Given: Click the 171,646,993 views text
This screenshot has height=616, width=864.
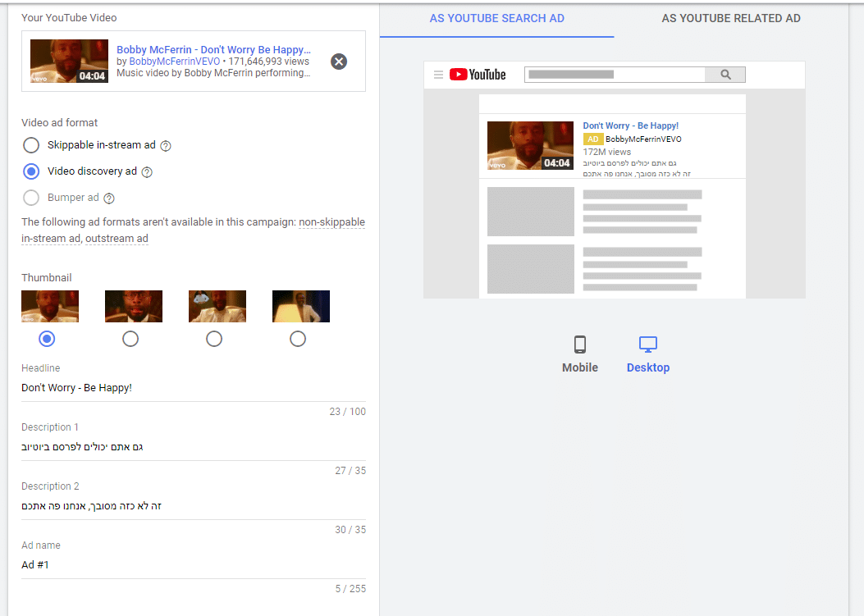Looking at the screenshot, I should pos(269,62).
